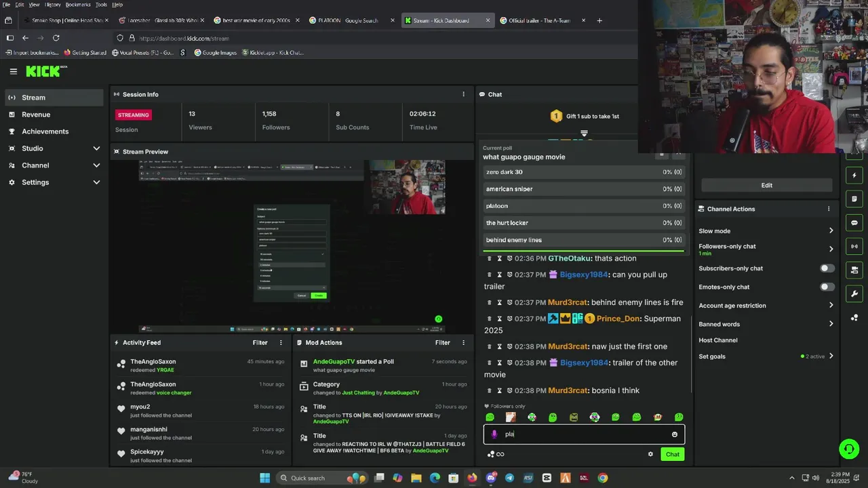Open the Stream sidebar page
Image resolution: width=868 pixels, height=488 pixels.
coord(54,98)
